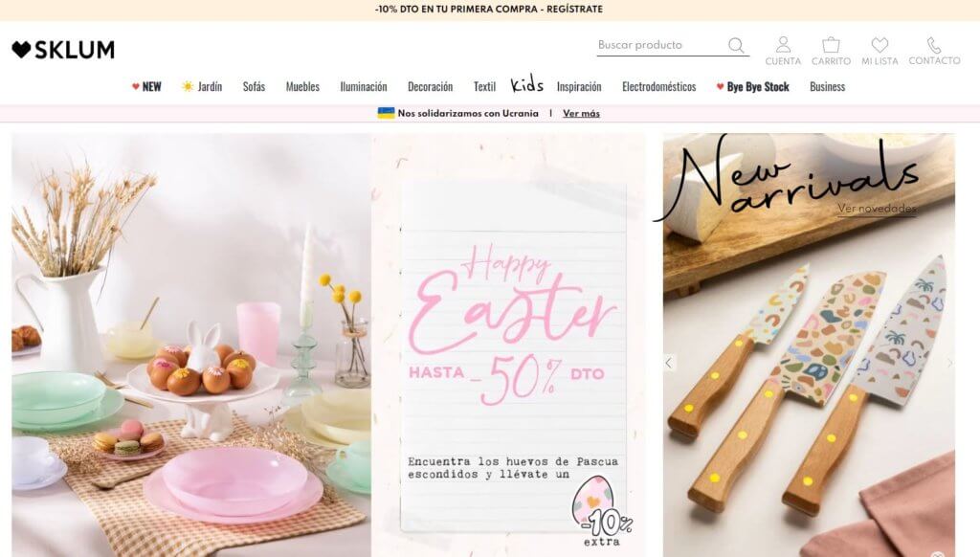Open the Kids category
The height and width of the screenshot is (557, 980).
(527, 84)
